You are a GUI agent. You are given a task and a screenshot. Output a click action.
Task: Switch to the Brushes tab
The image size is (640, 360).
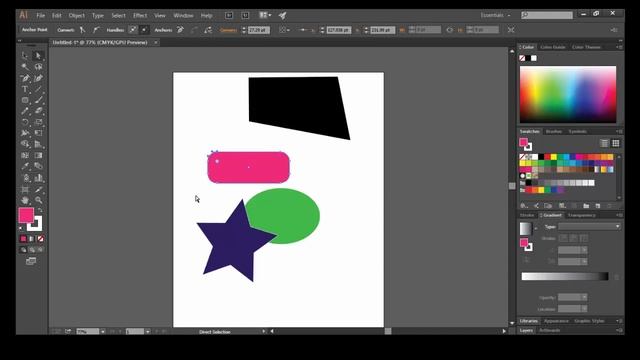[553, 131]
